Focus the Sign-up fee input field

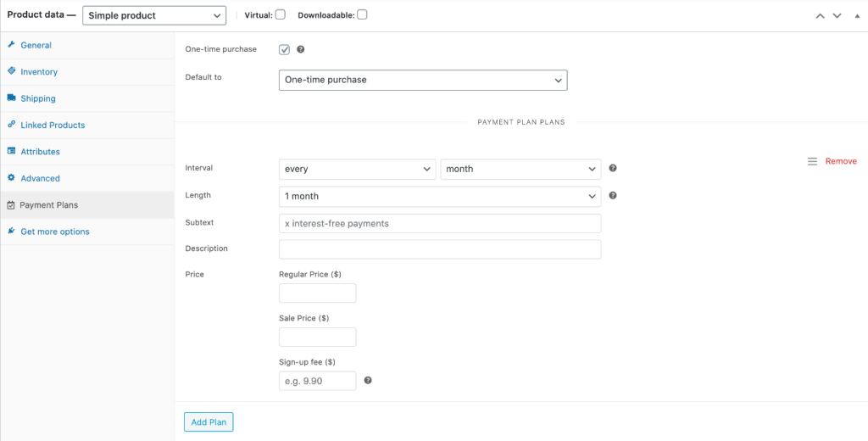pyautogui.click(x=318, y=381)
